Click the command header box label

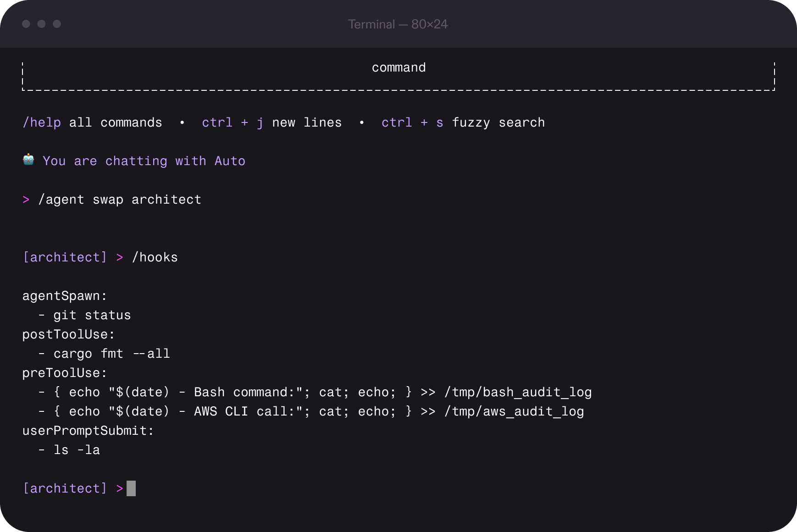398,67
